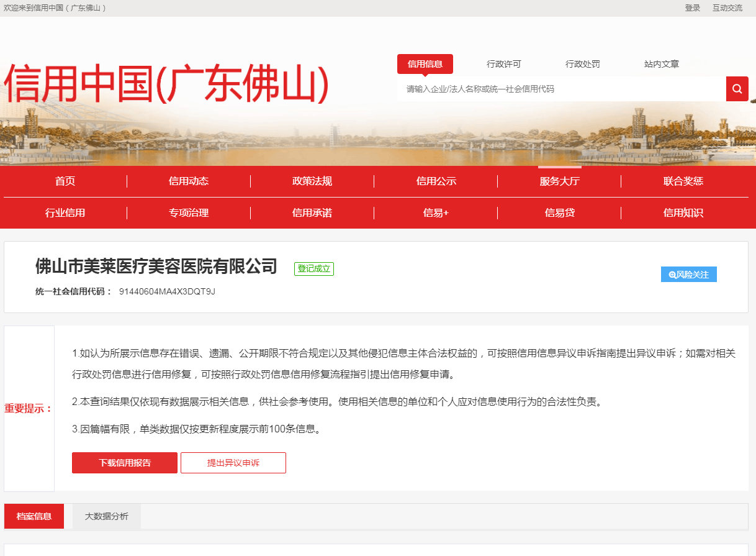
Task: Click 欢迎来到信用中国（广东佛山）text
Action: [55, 8]
